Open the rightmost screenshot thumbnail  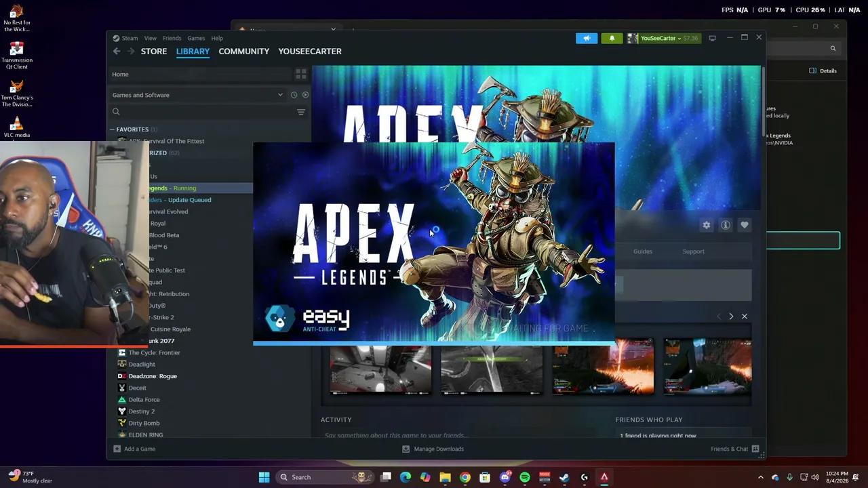pos(707,367)
